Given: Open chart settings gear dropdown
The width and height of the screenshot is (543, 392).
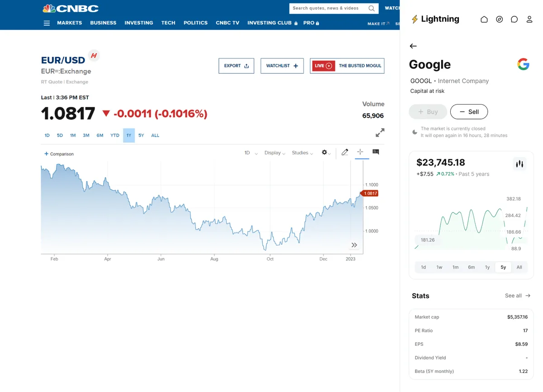Looking at the screenshot, I should point(326,153).
